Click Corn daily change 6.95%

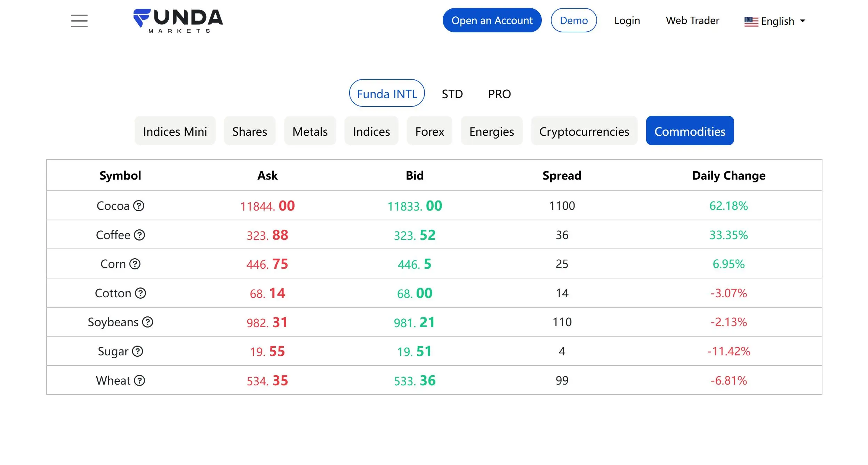[x=729, y=264]
